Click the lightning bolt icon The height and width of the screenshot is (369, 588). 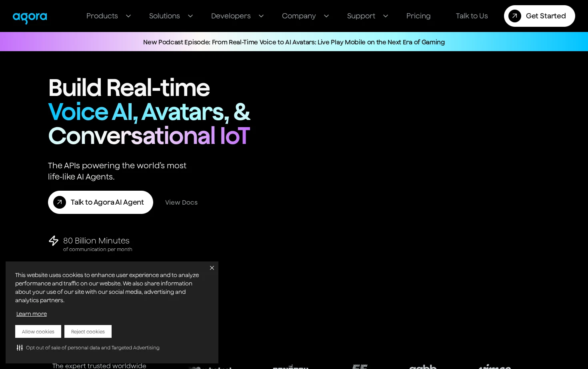pos(54,241)
